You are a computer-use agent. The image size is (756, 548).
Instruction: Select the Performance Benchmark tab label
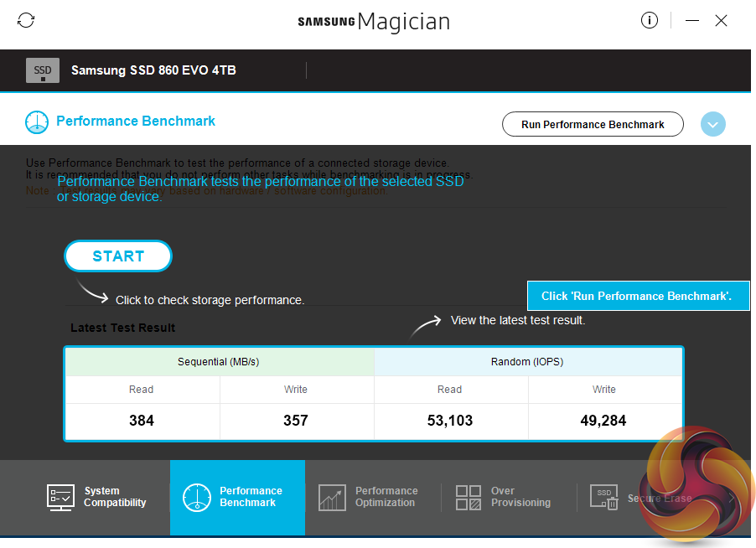point(251,496)
